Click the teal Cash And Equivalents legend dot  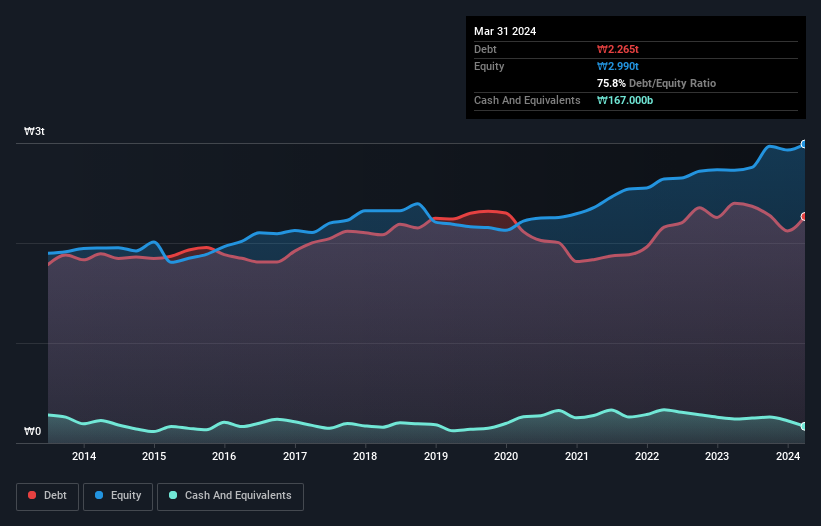[x=173, y=495]
